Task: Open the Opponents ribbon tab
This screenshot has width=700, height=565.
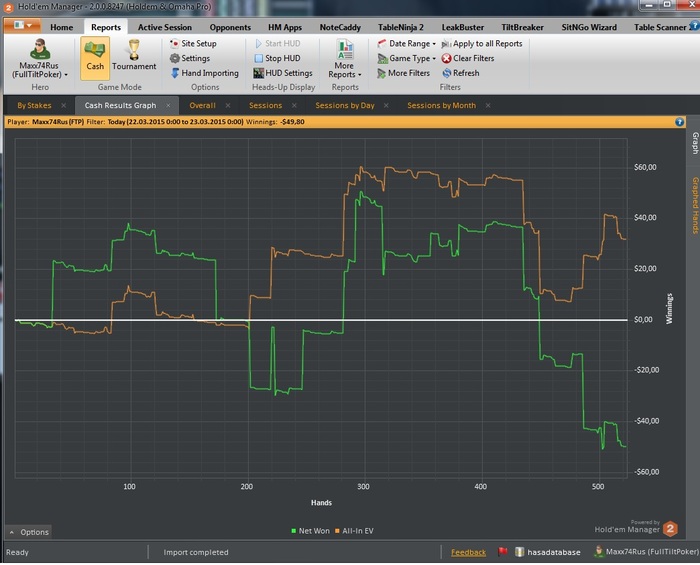Action: click(230, 27)
